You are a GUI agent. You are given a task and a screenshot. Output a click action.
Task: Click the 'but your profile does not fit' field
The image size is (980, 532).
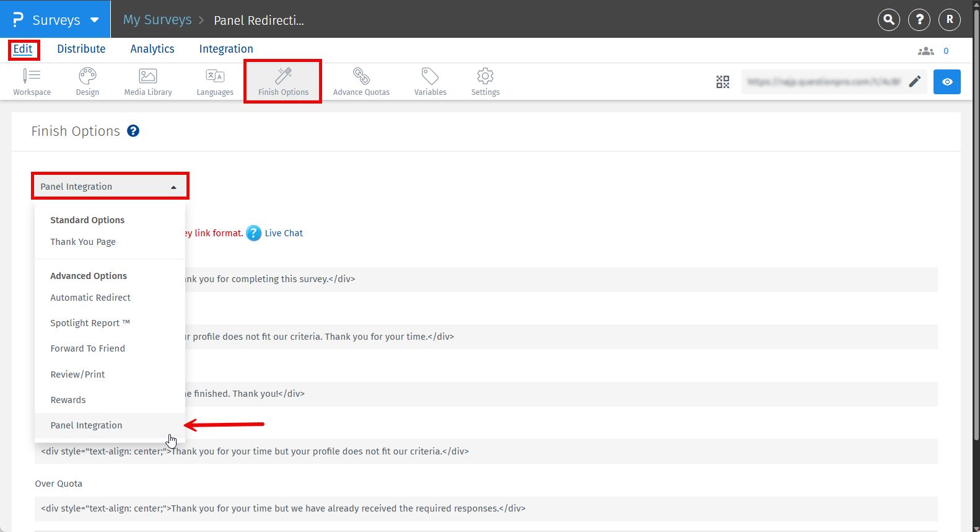[486, 451]
